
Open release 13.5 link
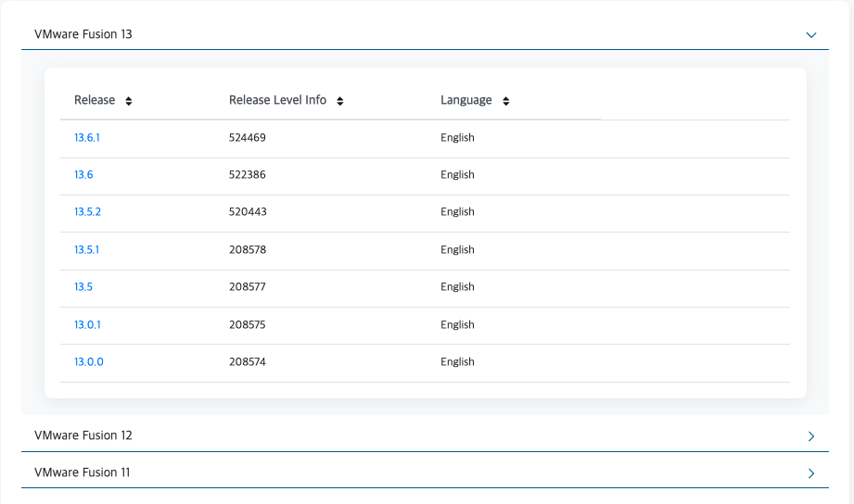point(83,287)
